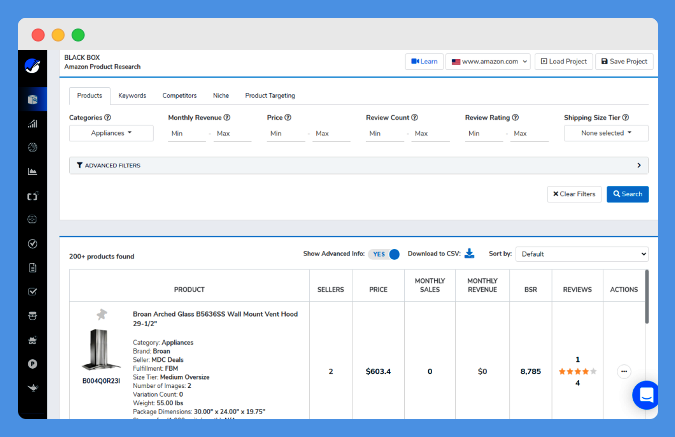Image resolution: width=675 pixels, height=437 pixels.
Task: Switch to the Competitors tab
Action: point(180,96)
